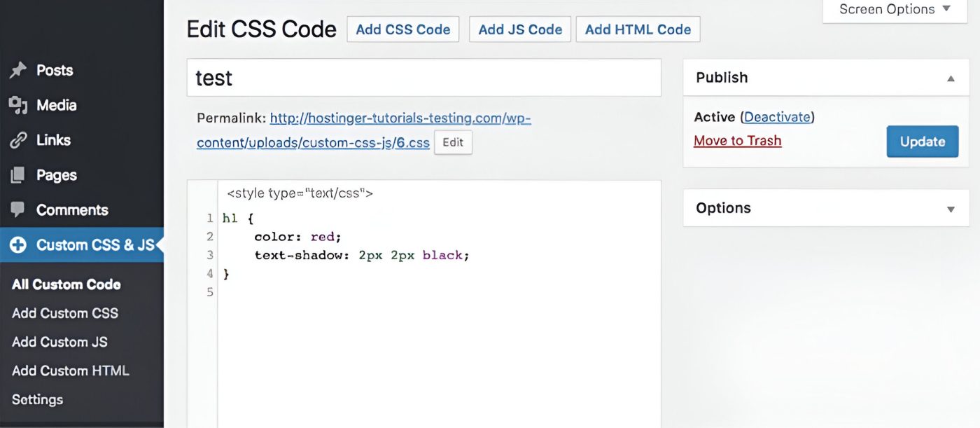980x428 pixels.
Task: Click Add HTML Code
Action: click(637, 29)
